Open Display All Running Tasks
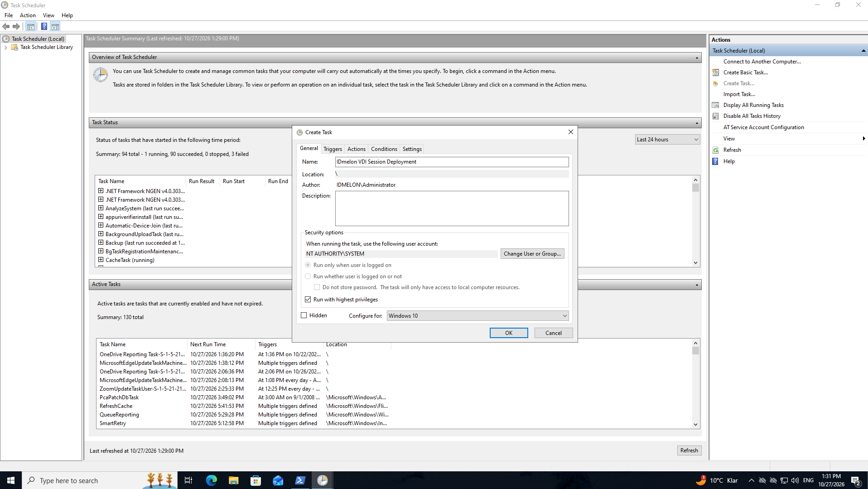 pos(753,105)
